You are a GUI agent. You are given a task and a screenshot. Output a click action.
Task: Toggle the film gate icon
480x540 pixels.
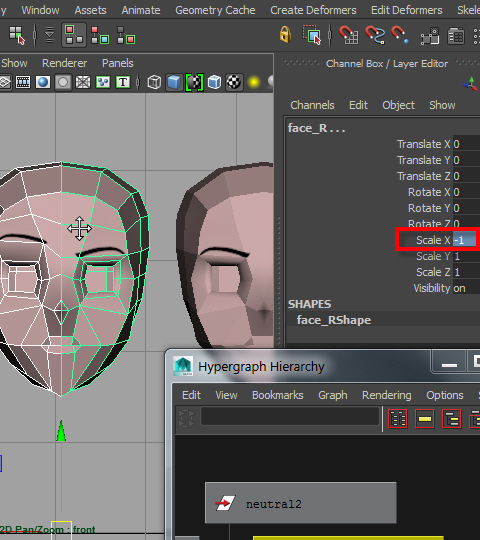23,82
